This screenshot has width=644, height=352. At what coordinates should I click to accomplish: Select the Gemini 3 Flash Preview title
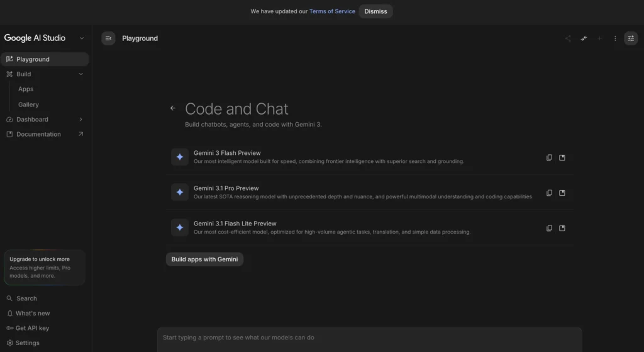coord(227,153)
